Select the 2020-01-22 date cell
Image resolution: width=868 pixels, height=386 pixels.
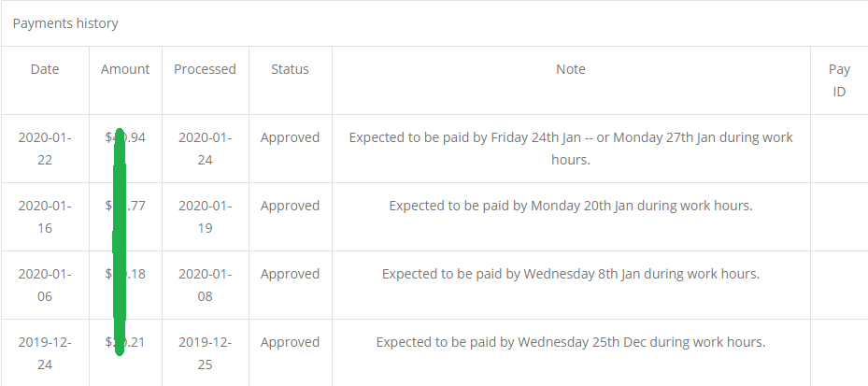(x=45, y=149)
